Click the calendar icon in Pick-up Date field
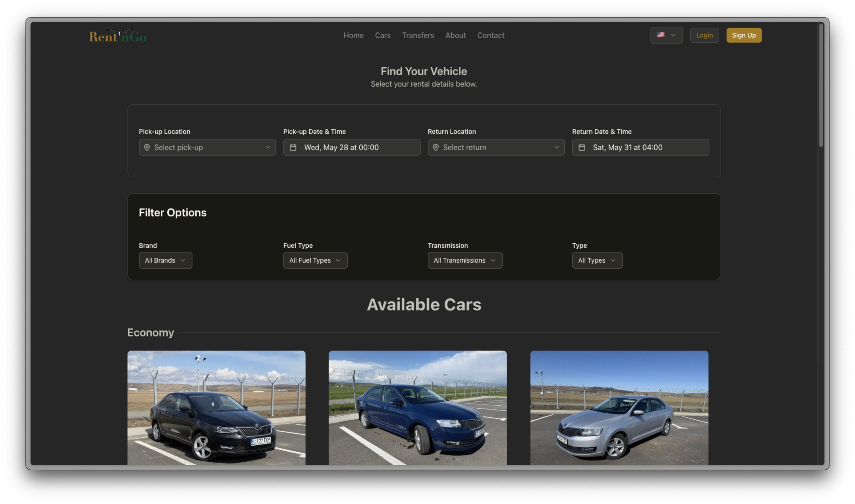The height and width of the screenshot is (504, 855). coord(293,147)
